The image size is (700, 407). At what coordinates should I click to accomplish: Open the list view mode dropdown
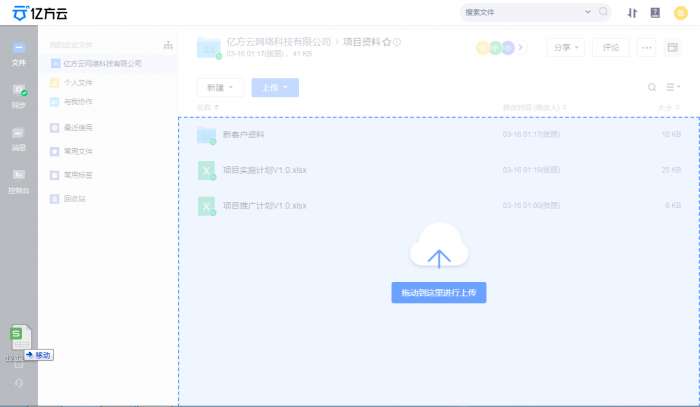(673, 88)
